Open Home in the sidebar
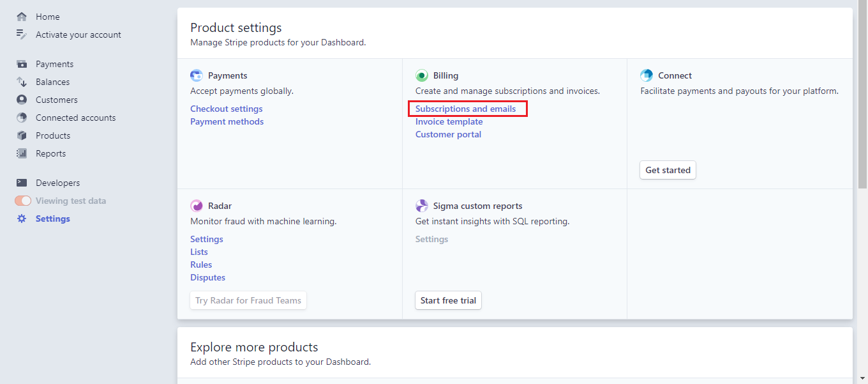The width and height of the screenshot is (868, 384). (x=48, y=17)
